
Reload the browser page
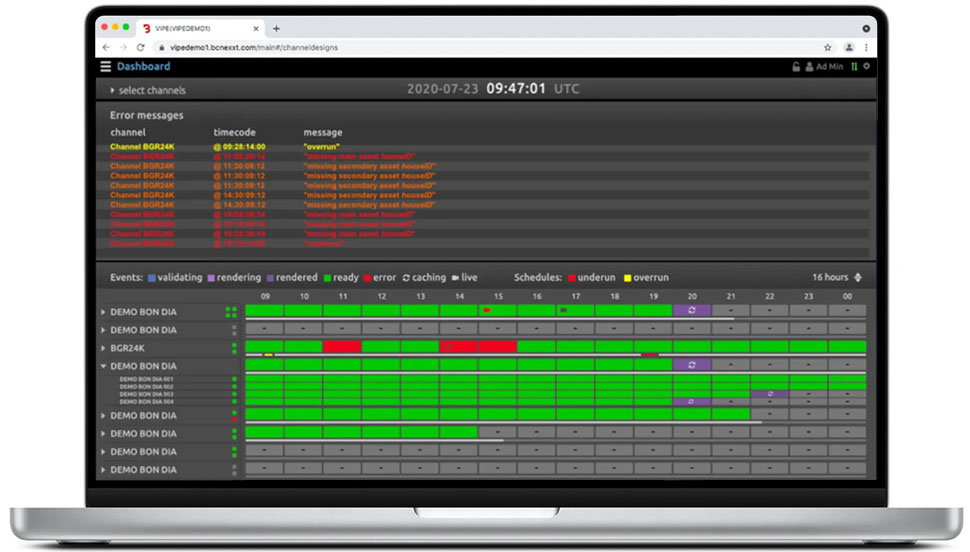[140, 47]
